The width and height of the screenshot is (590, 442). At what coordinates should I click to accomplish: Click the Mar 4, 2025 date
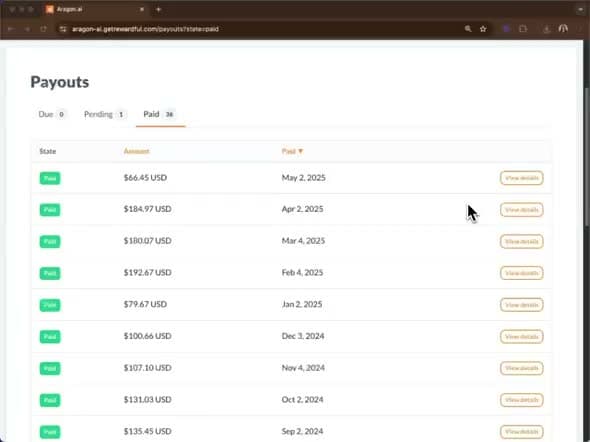303,241
